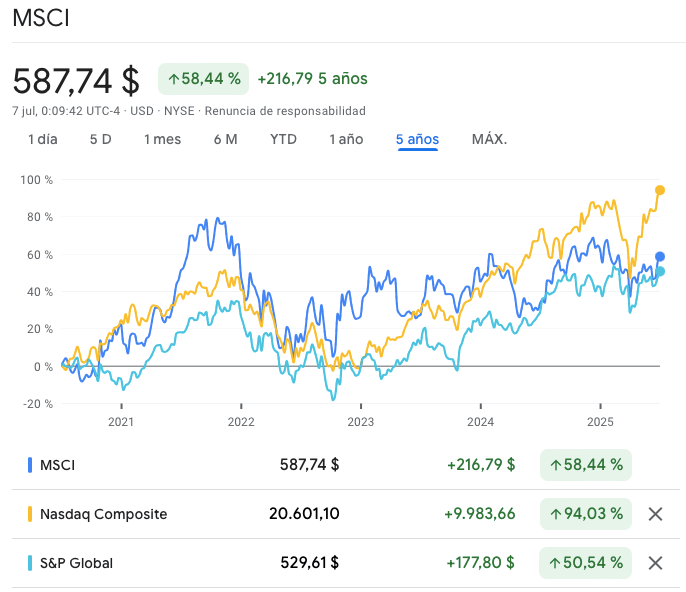The height and width of the screenshot is (592, 686).
Task: Click the orange Nasdaq Composite color marker
Action: pyautogui.click(x=30, y=514)
